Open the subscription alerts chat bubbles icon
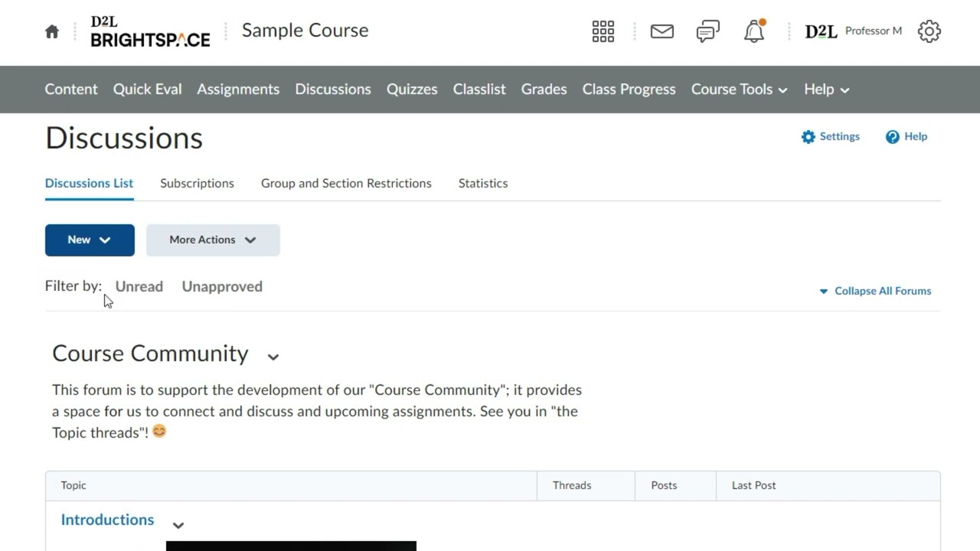The width and height of the screenshot is (980, 551). point(708,31)
